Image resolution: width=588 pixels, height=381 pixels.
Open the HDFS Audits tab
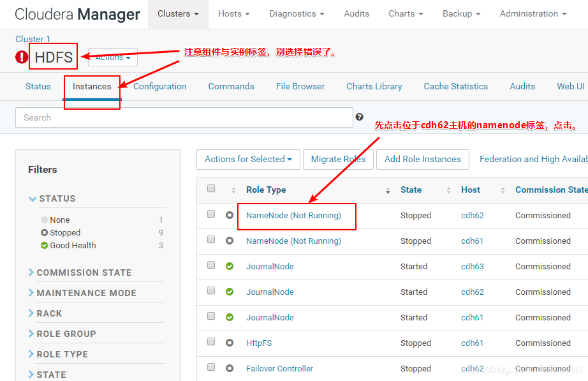pos(522,86)
